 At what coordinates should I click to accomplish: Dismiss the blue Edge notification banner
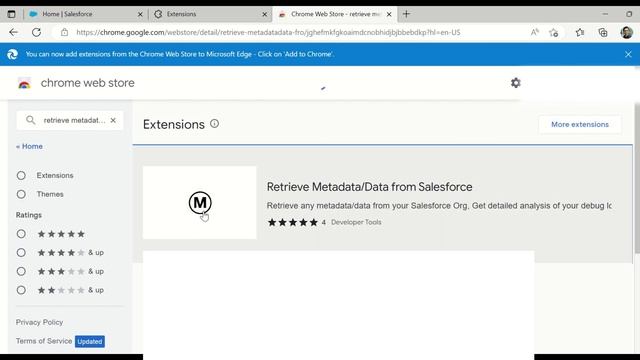coord(628,54)
